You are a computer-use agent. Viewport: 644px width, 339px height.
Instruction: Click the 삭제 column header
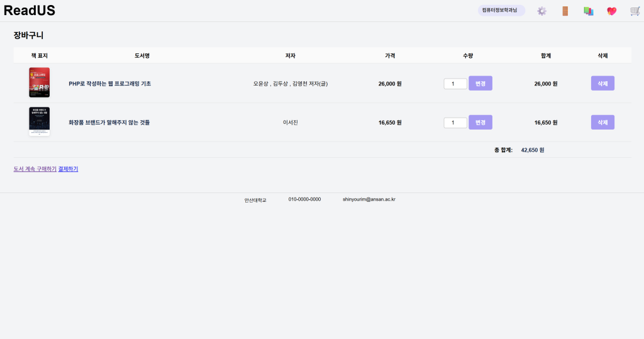(602, 55)
